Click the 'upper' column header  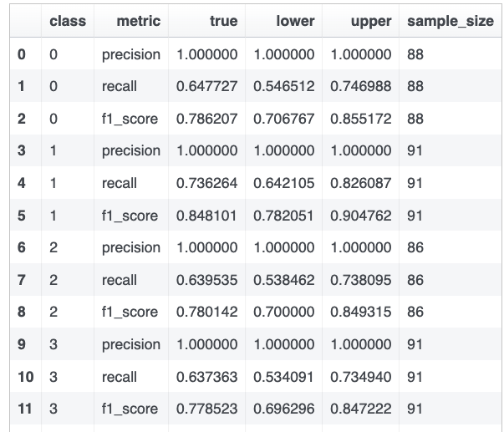pyautogui.click(x=371, y=21)
